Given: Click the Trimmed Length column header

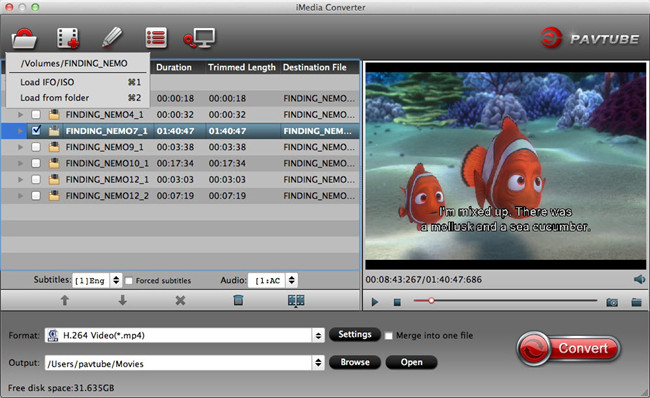Looking at the screenshot, I should (242, 67).
